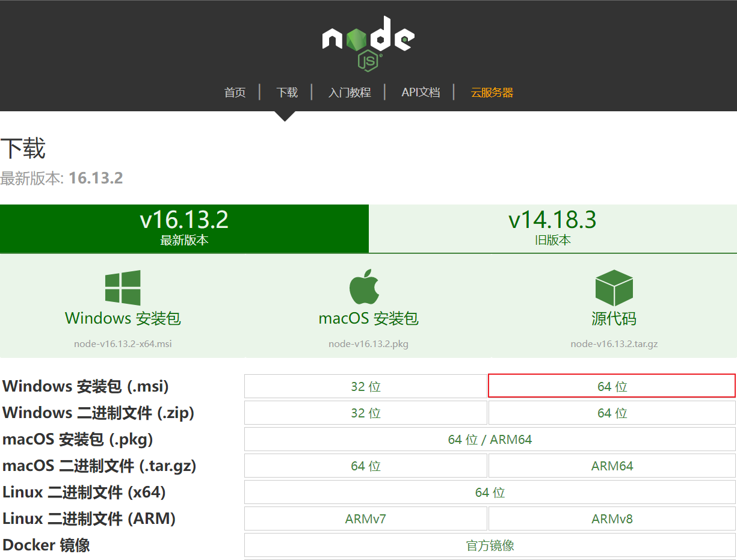
Task: Click the macOS 安装包 (.pkg) row label
Action: 78,439
